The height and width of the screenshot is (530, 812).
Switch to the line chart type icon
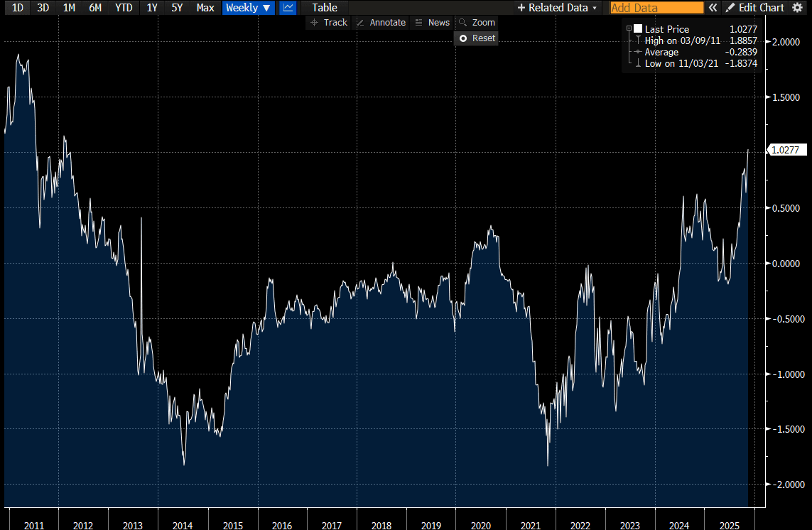point(288,8)
